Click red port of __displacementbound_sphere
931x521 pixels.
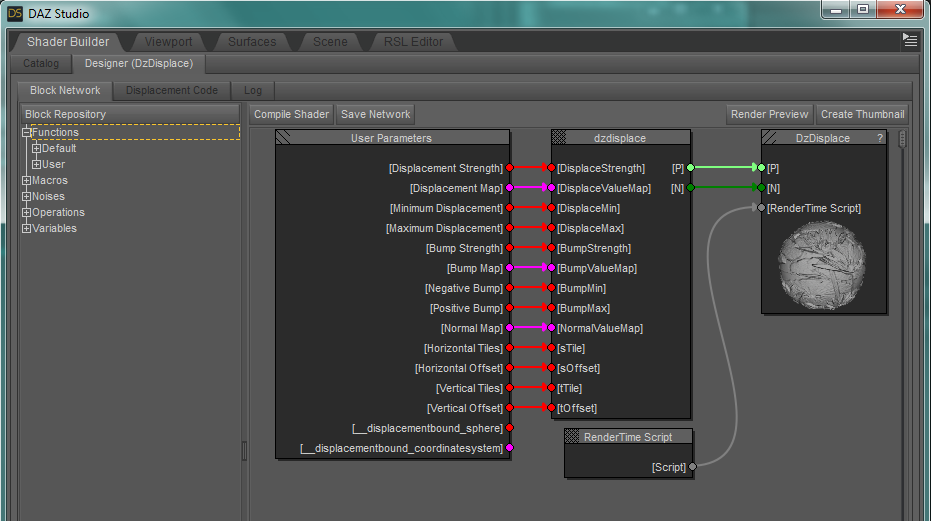(x=509, y=428)
